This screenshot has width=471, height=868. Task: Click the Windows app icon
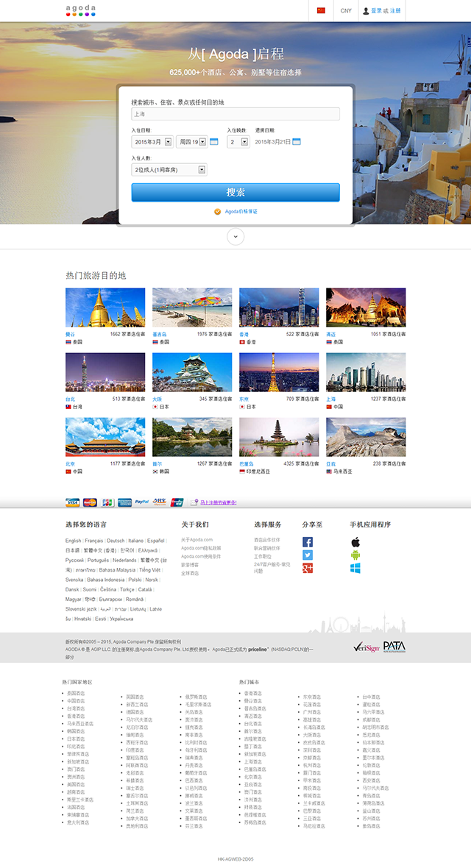[x=355, y=568]
